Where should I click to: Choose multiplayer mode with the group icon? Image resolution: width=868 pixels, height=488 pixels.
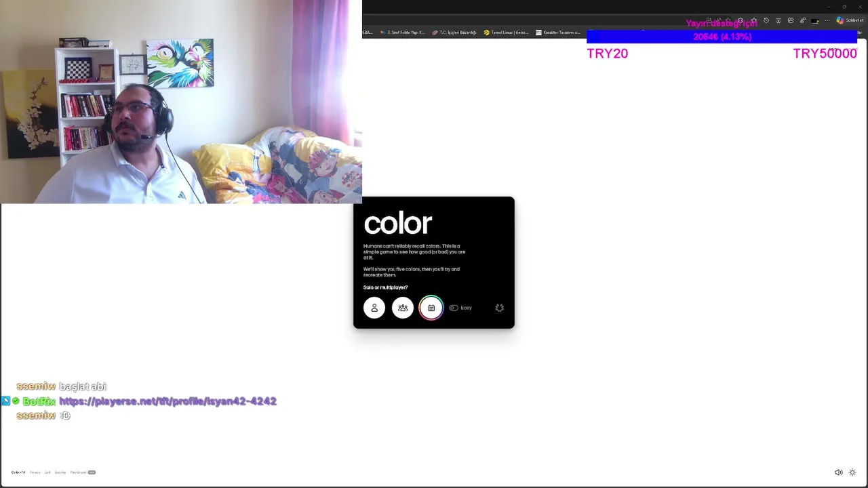coord(403,308)
